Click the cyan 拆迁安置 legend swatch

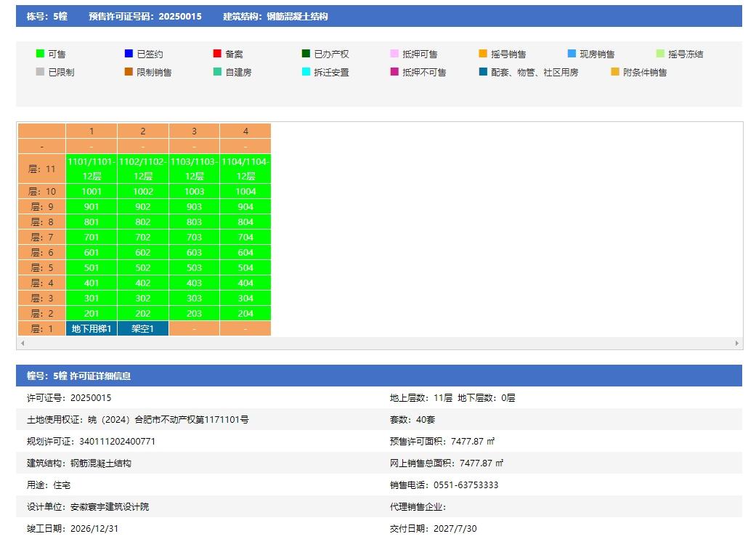[306, 71]
